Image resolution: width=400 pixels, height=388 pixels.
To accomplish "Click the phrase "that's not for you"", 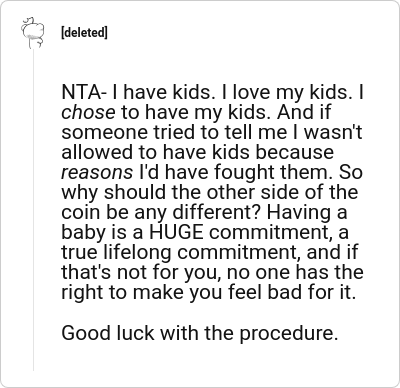I will pos(142,273).
